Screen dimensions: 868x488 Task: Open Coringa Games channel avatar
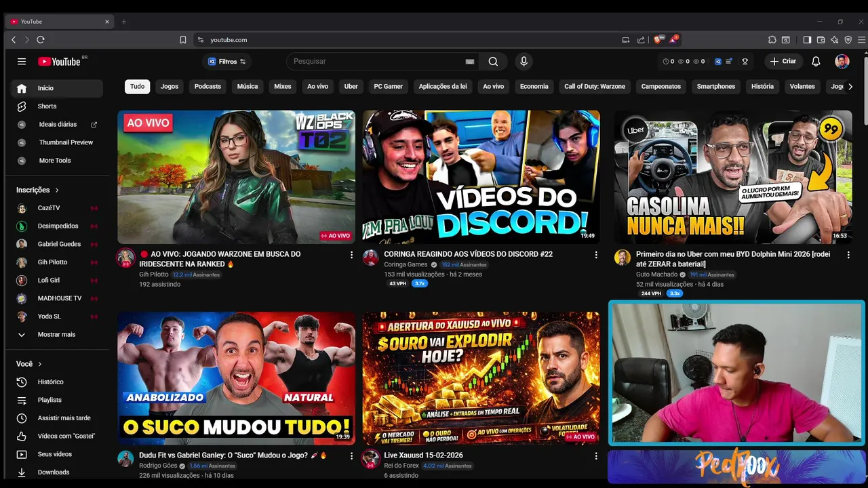[370, 258]
